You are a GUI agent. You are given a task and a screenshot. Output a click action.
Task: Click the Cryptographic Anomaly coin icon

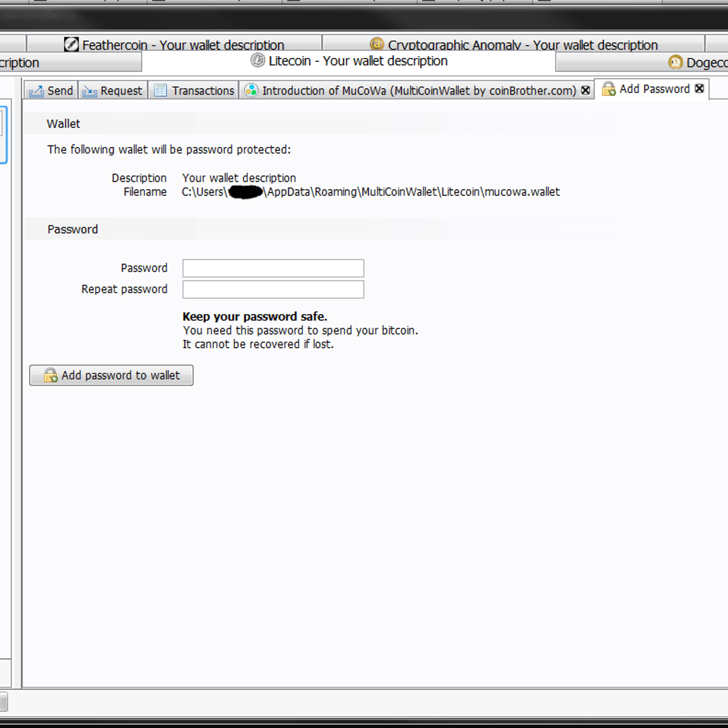(x=377, y=44)
